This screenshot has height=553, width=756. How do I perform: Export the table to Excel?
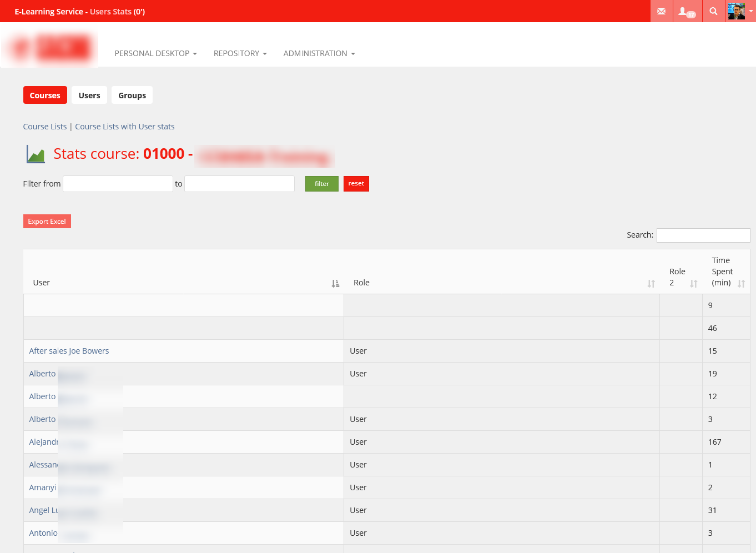point(47,222)
